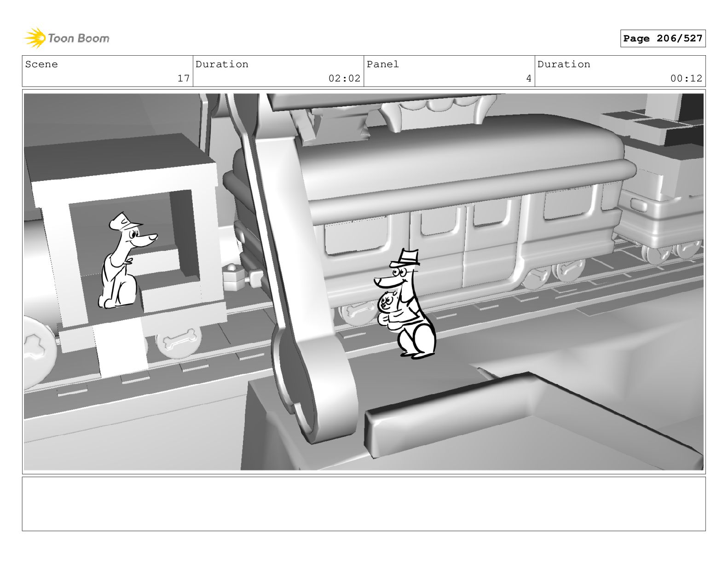Select the Panel label text
728x564 pixels.
(383, 64)
